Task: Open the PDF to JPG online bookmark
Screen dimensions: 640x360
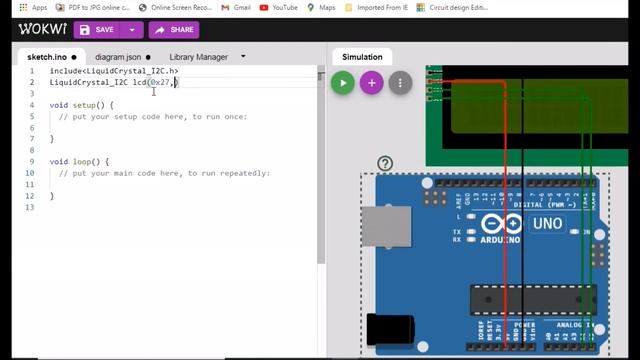Action: tap(93, 7)
